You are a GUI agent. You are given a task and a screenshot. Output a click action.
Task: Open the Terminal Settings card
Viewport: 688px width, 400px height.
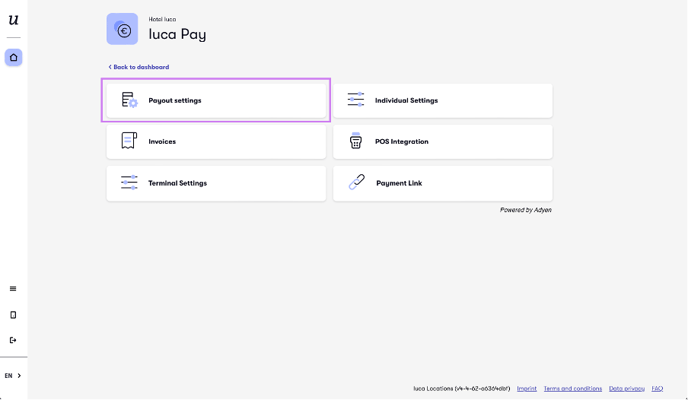tap(216, 183)
